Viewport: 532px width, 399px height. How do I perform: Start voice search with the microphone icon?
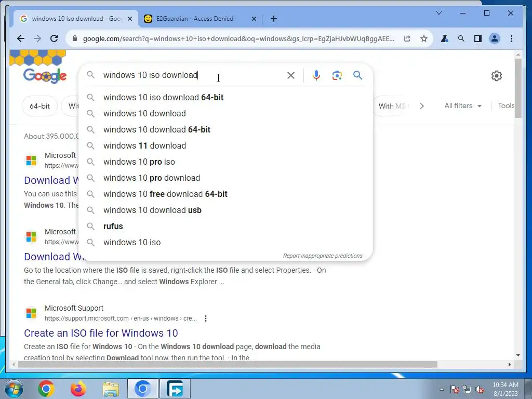tap(316, 75)
